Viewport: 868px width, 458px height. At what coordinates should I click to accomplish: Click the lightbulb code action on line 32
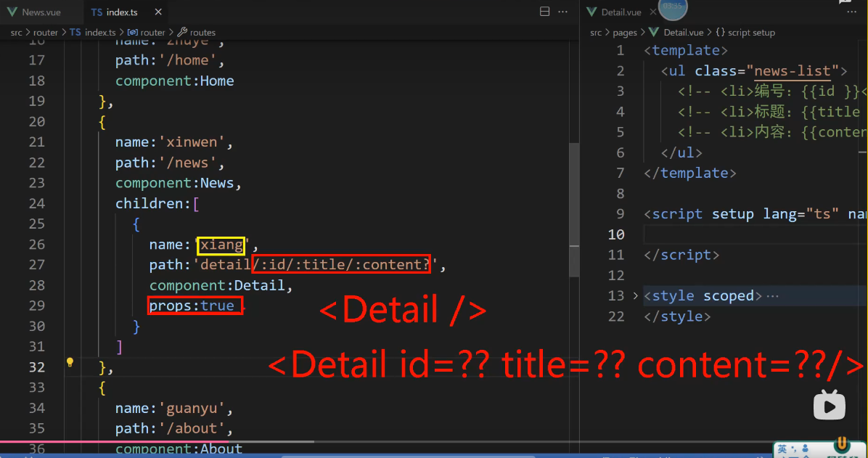pyautogui.click(x=70, y=362)
